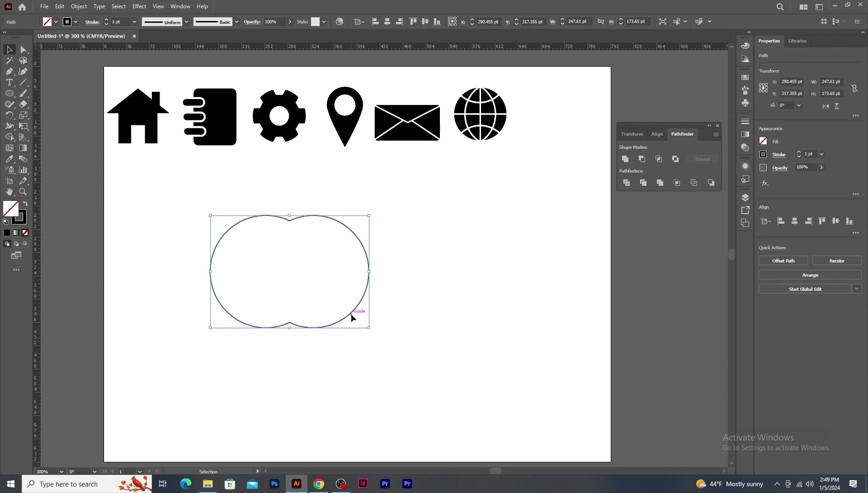Flip selection horizontally in Transform

pyautogui.click(x=826, y=106)
